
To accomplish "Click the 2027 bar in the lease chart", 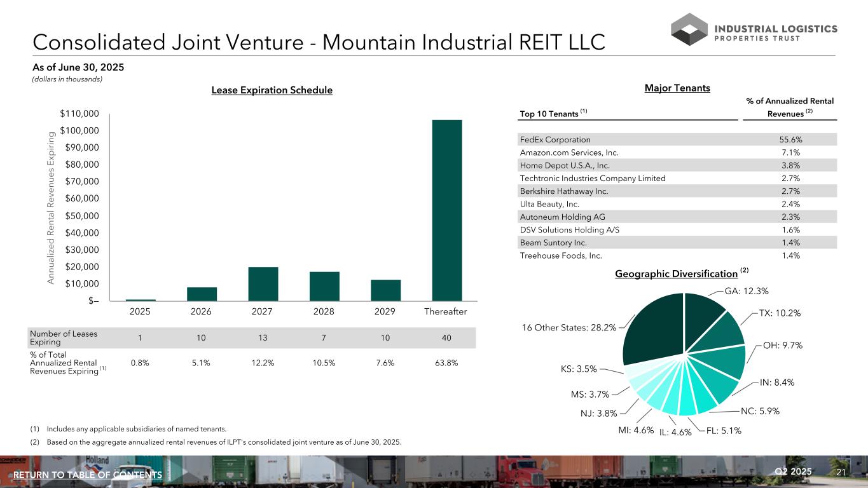I will (263, 284).
